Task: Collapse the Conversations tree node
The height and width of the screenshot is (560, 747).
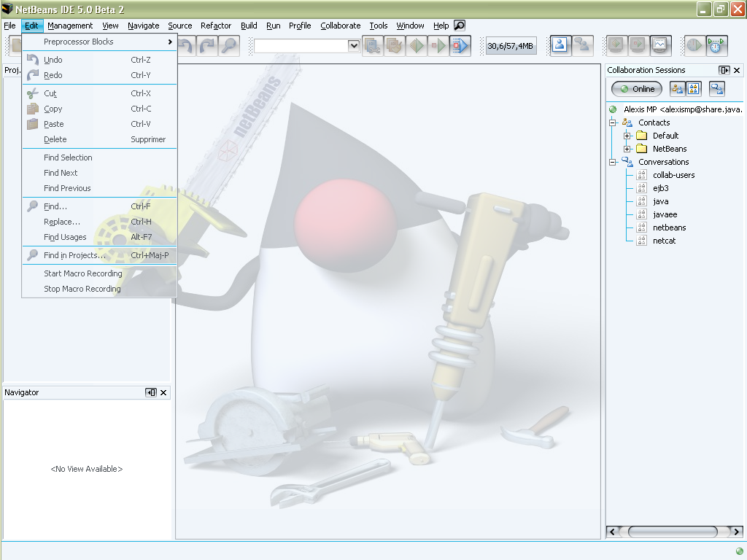Action: [613, 163]
